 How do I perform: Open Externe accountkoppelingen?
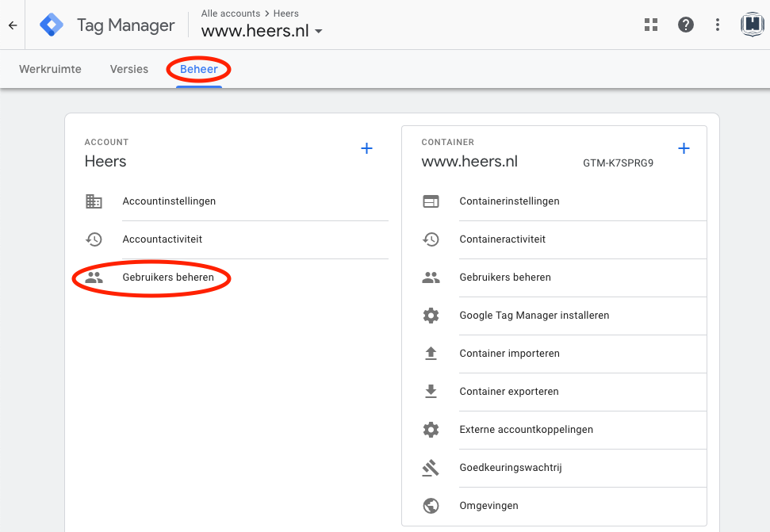point(526,430)
